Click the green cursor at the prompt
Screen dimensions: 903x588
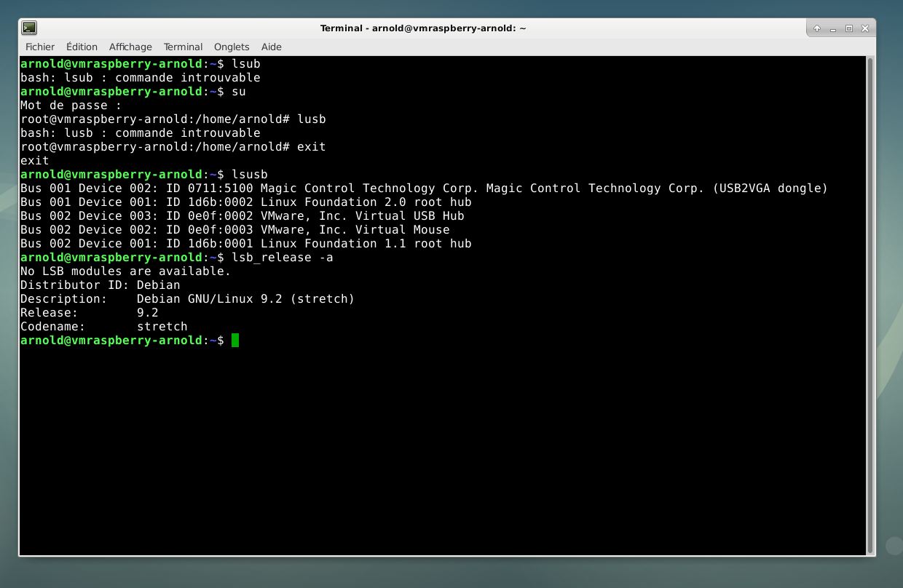[235, 341]
